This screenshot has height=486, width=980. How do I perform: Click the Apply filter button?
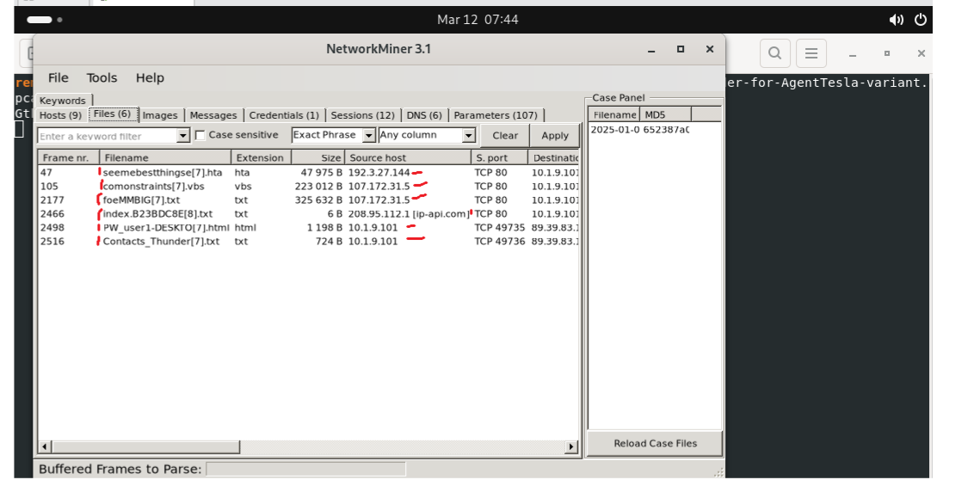point(555,136)
